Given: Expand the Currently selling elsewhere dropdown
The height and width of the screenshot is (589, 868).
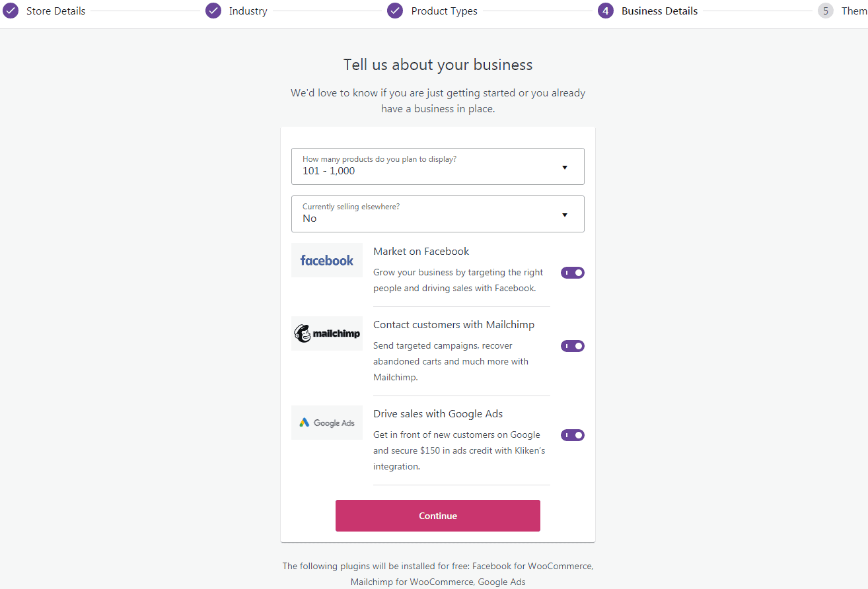Looking at the screenshot, I should (x=437, y=214).
